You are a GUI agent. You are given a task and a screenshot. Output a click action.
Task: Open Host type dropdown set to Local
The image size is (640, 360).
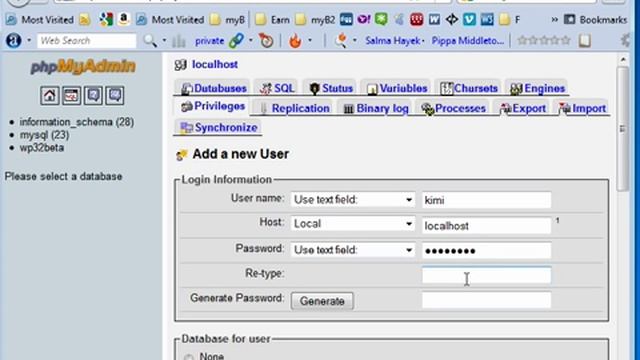[353, 224]
